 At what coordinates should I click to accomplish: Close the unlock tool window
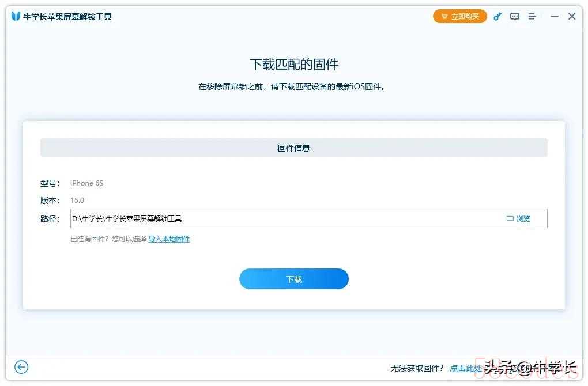tap(572, 16)
